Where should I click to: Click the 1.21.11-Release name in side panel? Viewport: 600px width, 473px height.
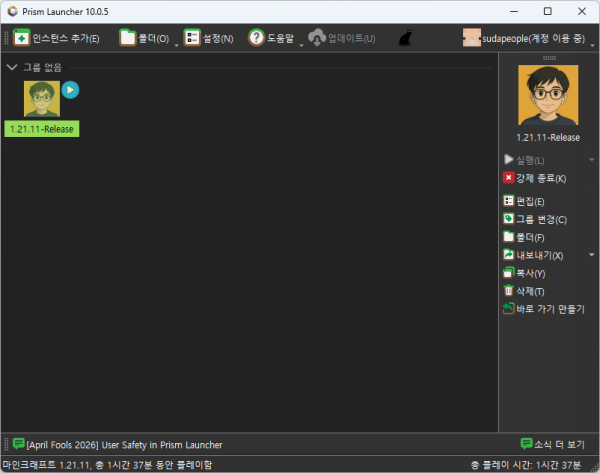[x=548, y=137]
